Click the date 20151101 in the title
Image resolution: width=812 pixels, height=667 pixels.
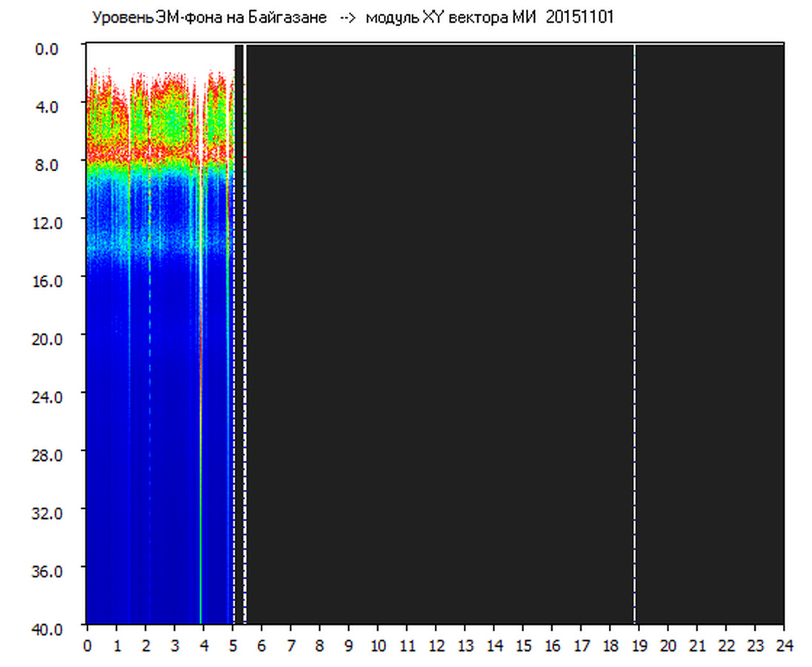click(579, 17)
